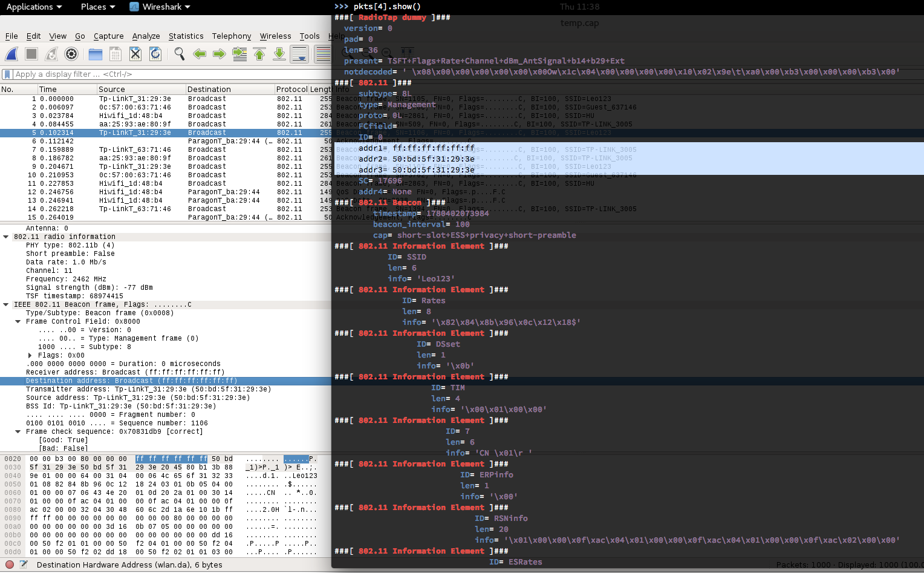
Task: Save this capture file
Action: [x=115, y=54]
